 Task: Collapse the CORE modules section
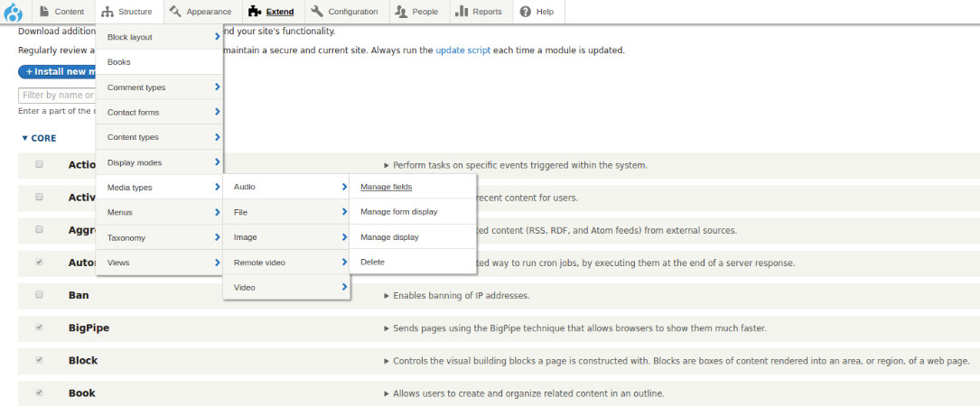(39, 138)
